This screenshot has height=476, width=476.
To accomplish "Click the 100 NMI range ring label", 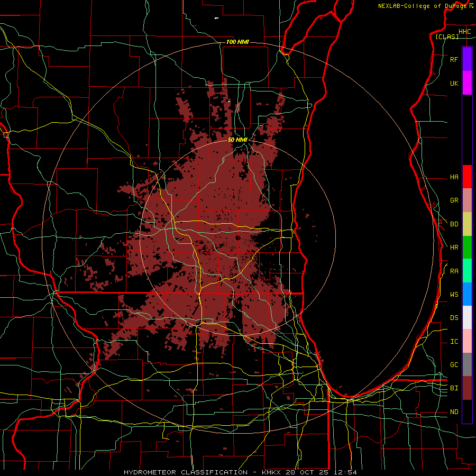I will point(237,42).
